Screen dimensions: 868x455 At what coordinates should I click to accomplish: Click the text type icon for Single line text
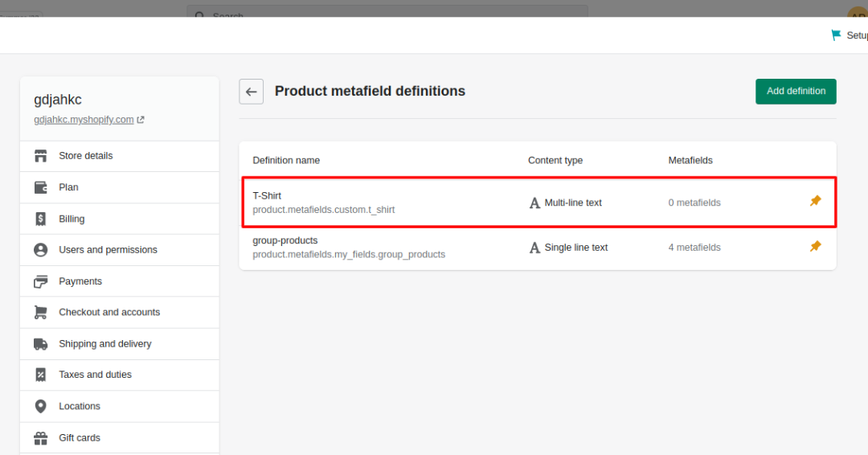point(534,248)
